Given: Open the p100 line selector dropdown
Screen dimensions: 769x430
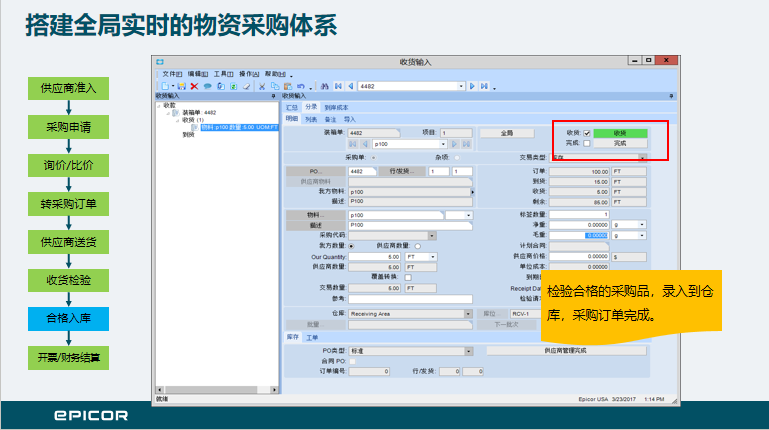Looking at the screenshot, I should click(x=443, y=144).
